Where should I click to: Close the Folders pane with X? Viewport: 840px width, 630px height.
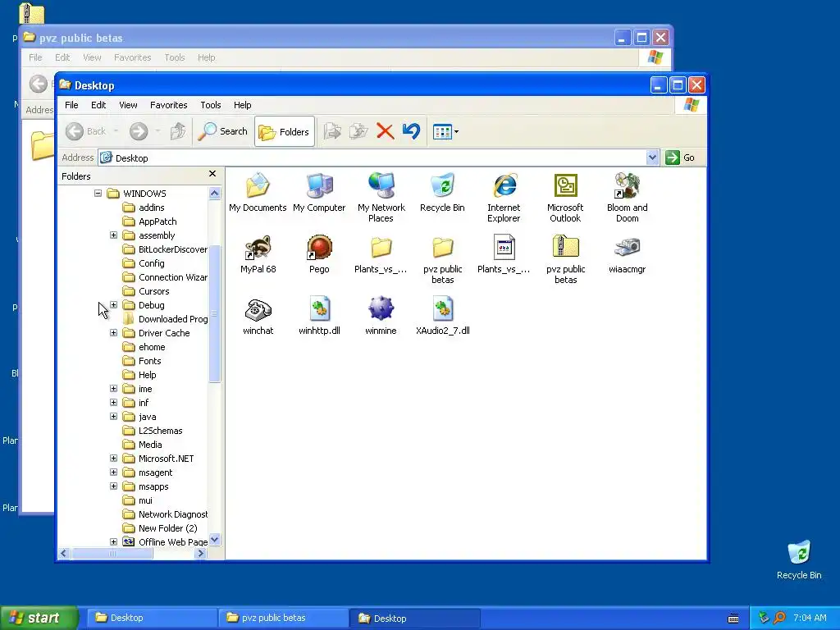(212, 174)
